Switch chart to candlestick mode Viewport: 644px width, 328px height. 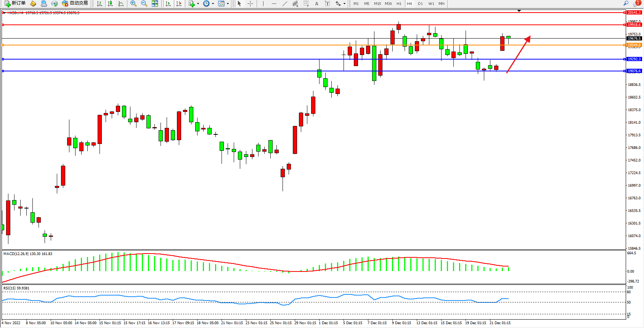[110, 3]
